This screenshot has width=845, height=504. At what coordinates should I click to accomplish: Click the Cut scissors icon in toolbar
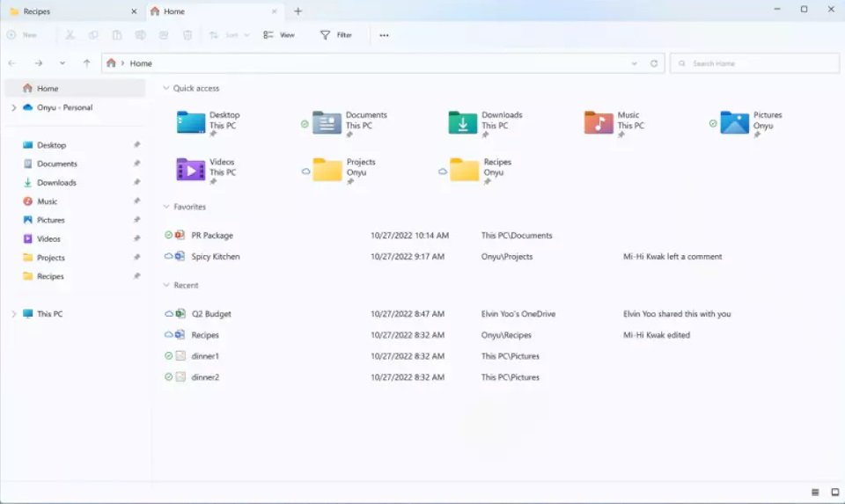(70, 35)
